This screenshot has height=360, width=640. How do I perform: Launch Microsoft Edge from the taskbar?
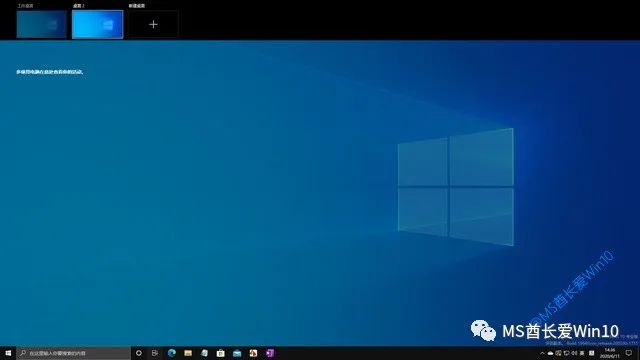[x=171, y=353]
